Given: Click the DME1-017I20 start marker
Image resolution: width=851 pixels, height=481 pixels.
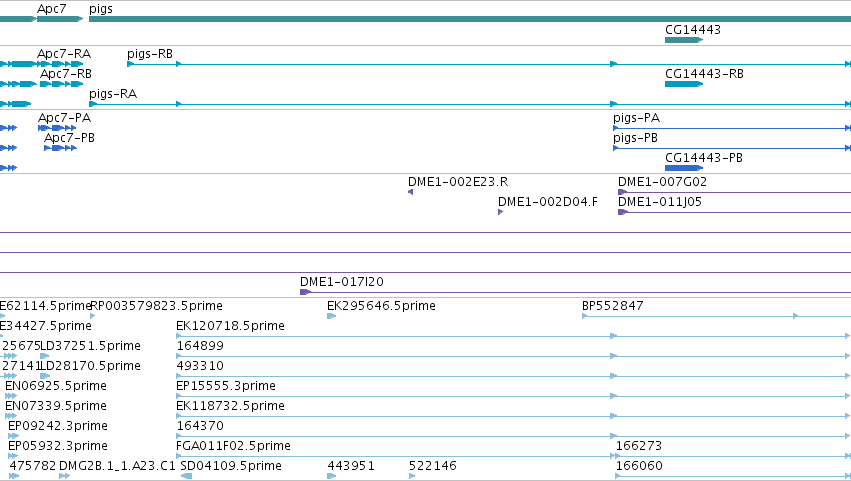Looking at the screenshot, I should (305, 292).
